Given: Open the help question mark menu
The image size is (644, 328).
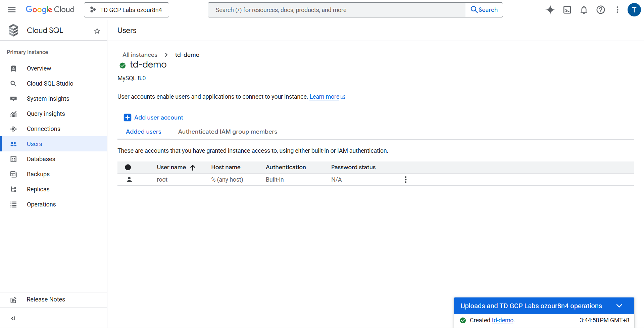Looking at the screenshot, I should 601,10.
